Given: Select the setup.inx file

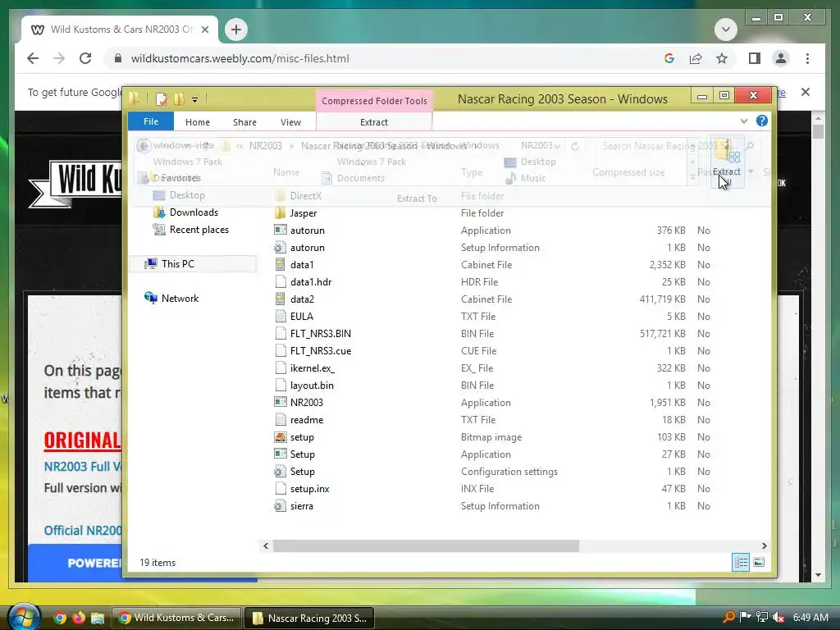Looking at the screenshot, I should (309, 489).
